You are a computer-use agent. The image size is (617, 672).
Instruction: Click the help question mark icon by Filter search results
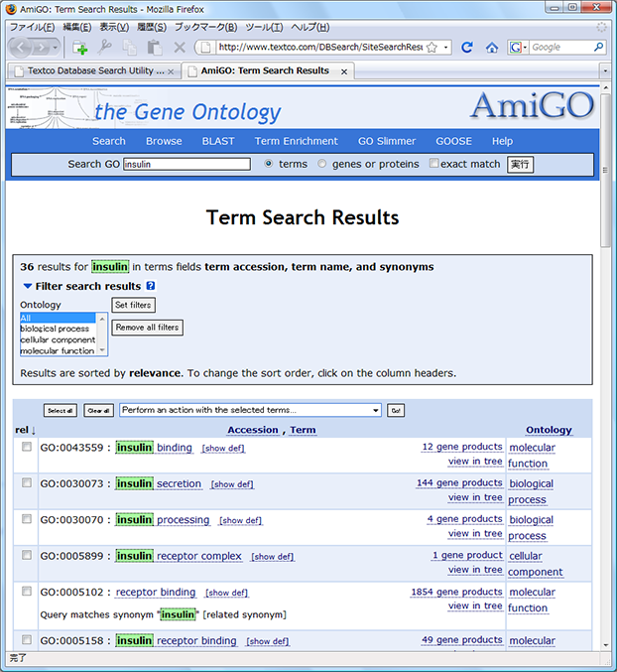[151, 286]
